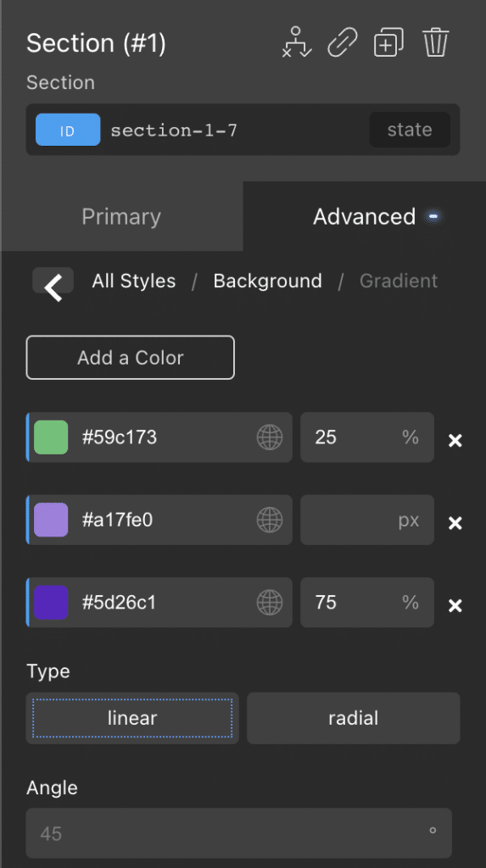Duplicate the section using the plus icon
Image resolution: width=486 pixels, height=868 pixels.
388,42
